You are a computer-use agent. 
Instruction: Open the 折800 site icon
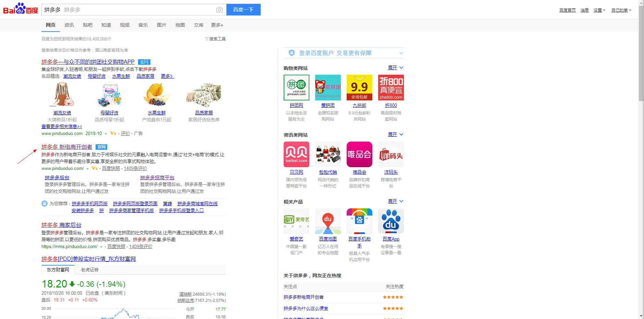(391, 87)
